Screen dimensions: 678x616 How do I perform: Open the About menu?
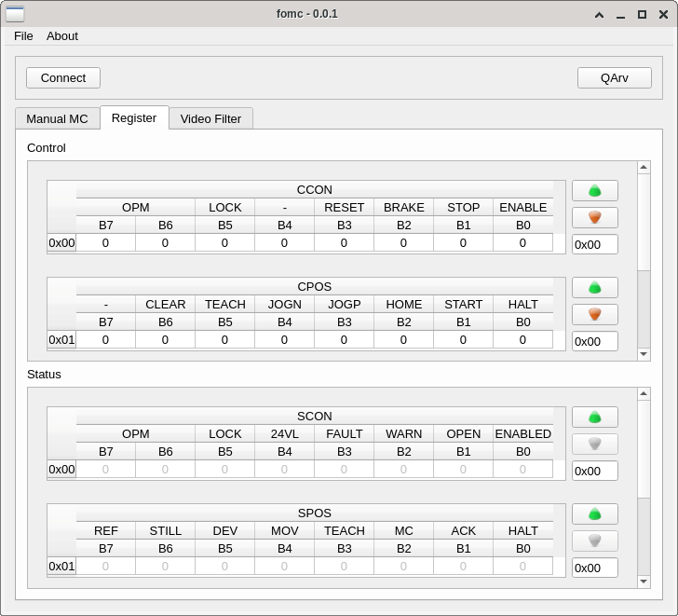pyautogui.click(x=62, y=36)
